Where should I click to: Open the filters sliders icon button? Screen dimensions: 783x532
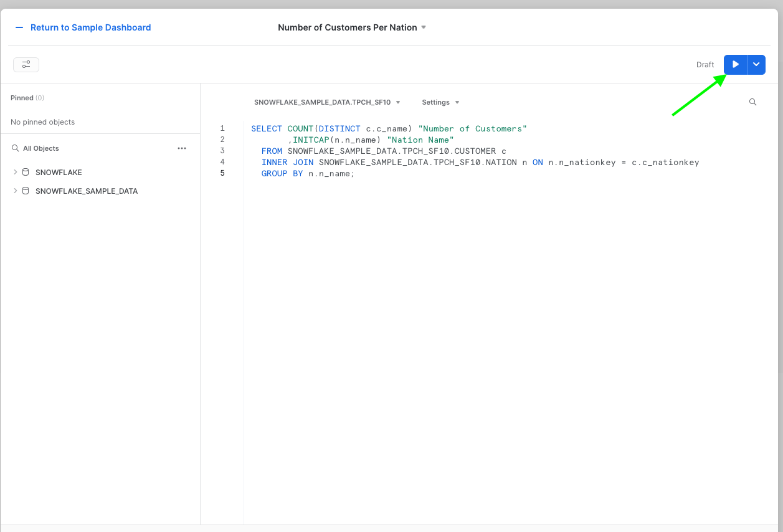26,64
